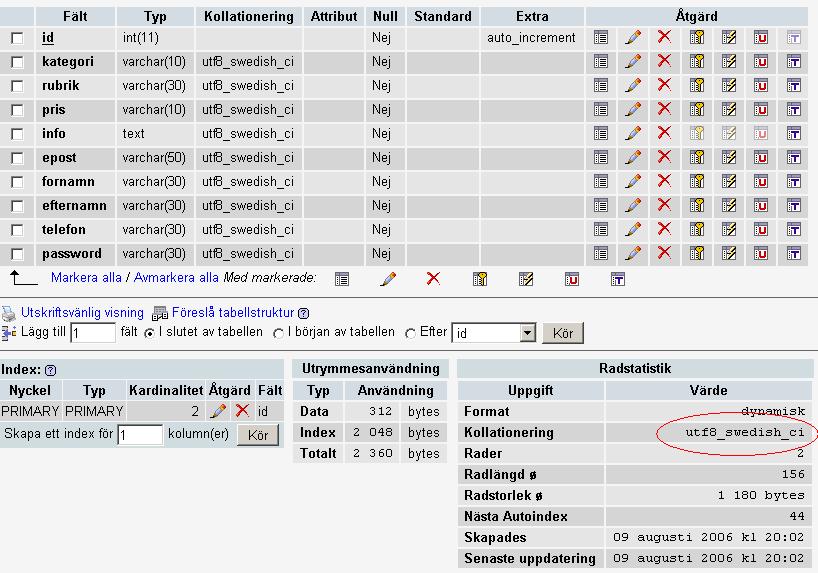Set primary key on the kategori field
Screen dimensions: 818x573
click(697, 62)
